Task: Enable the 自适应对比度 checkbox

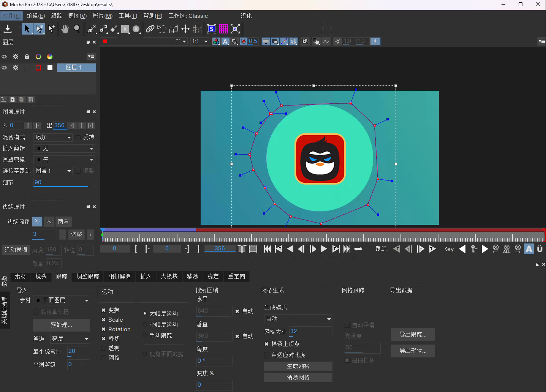Action: point(266,355)
